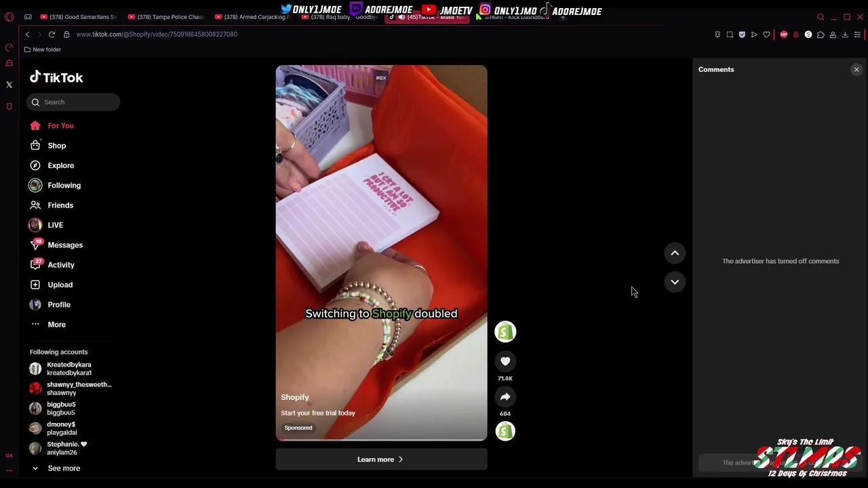
Task: Switch to Tampa Police Chase tab
Action: tap(166, 17)
